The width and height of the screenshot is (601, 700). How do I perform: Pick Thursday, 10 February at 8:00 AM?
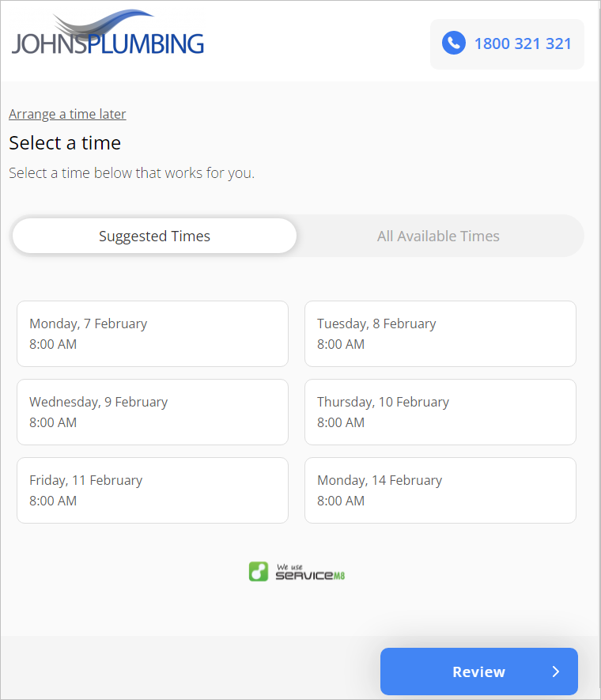point(440,412)
